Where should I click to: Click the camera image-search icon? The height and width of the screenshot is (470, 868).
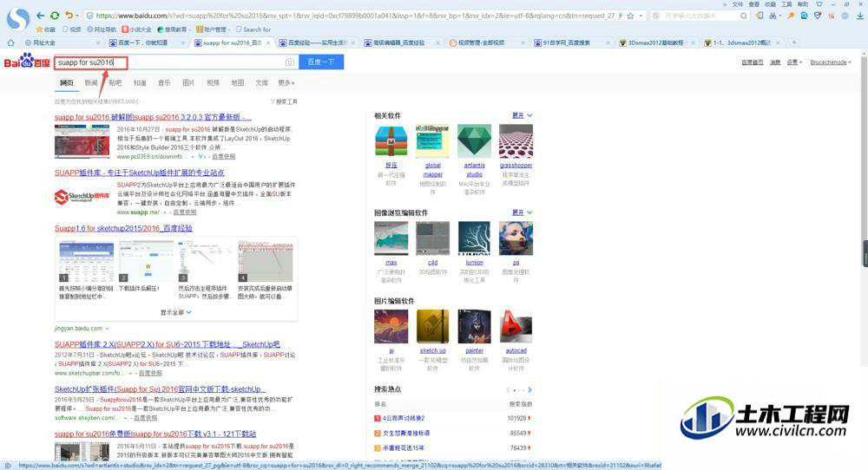coord(290,62)
